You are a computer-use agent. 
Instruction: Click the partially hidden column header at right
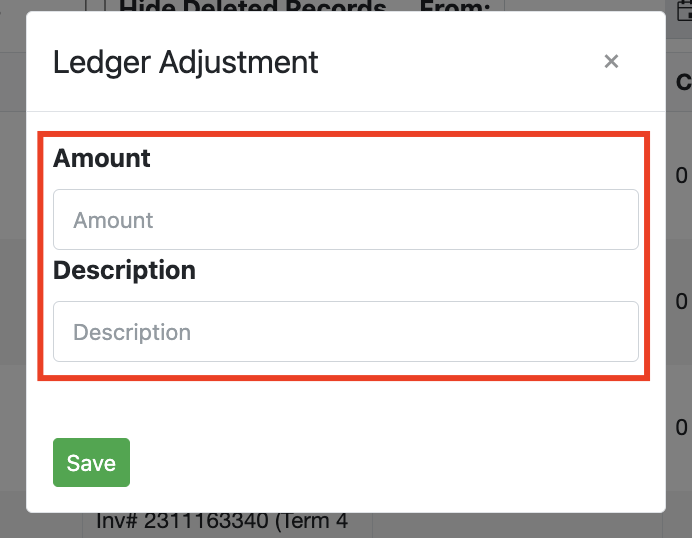pos(682,82)
